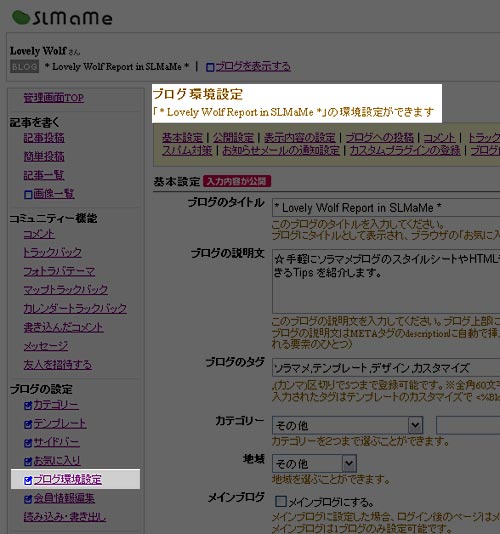Click the ブログのタグ input field
This screenshot has width=500, height=534.
(386, 367)
